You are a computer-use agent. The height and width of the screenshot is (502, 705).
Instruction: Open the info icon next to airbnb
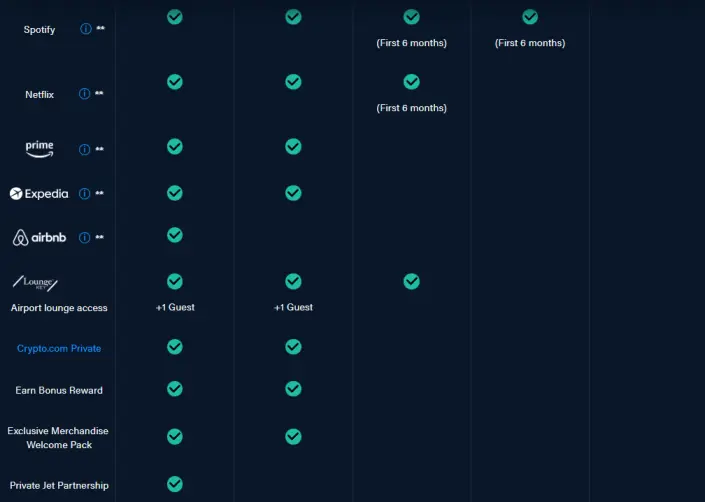pos(85,238)
